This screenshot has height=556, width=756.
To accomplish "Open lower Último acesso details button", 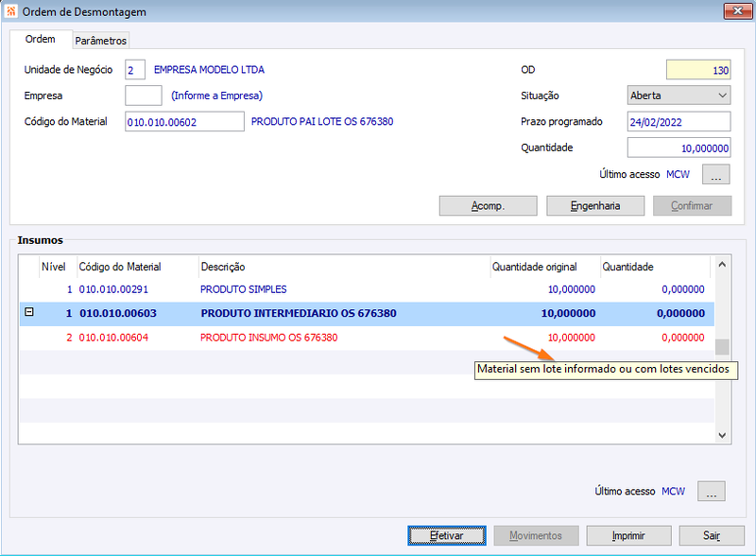I will point(712,492).
